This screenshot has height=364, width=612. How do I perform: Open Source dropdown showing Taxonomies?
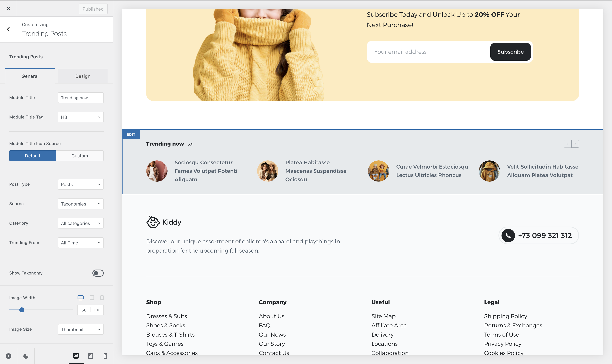coord(81,204)
